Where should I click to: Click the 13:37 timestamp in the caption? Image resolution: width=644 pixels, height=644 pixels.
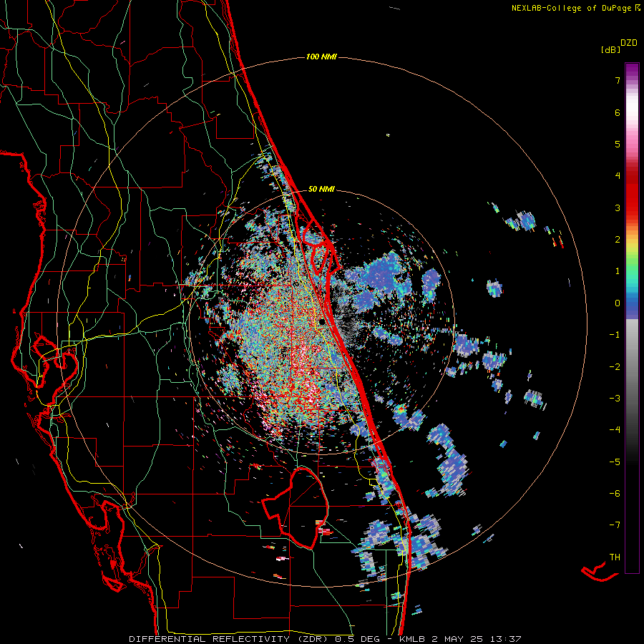pyautogui.click(x=507, y=639)
